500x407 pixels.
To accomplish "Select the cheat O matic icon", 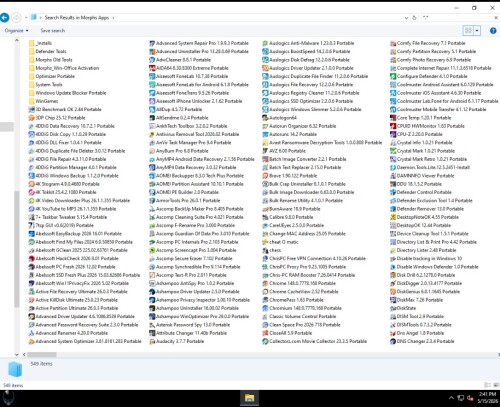I will pos(265,242).
